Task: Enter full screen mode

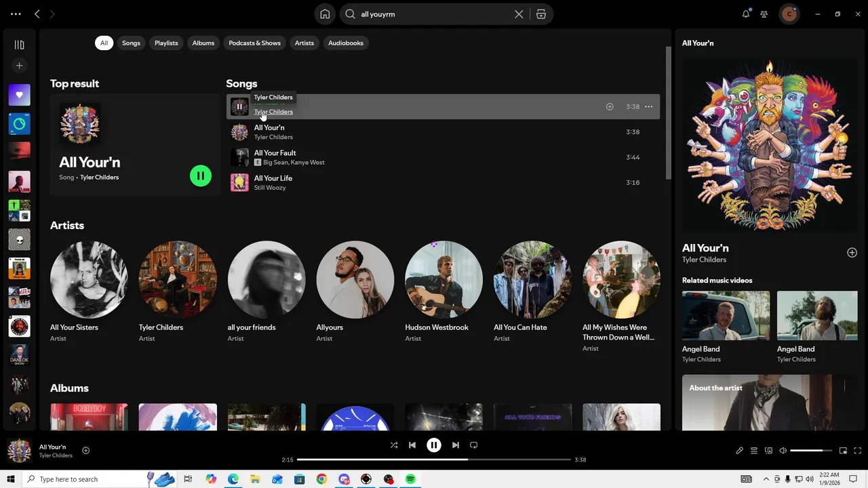Action: point(858,451)
